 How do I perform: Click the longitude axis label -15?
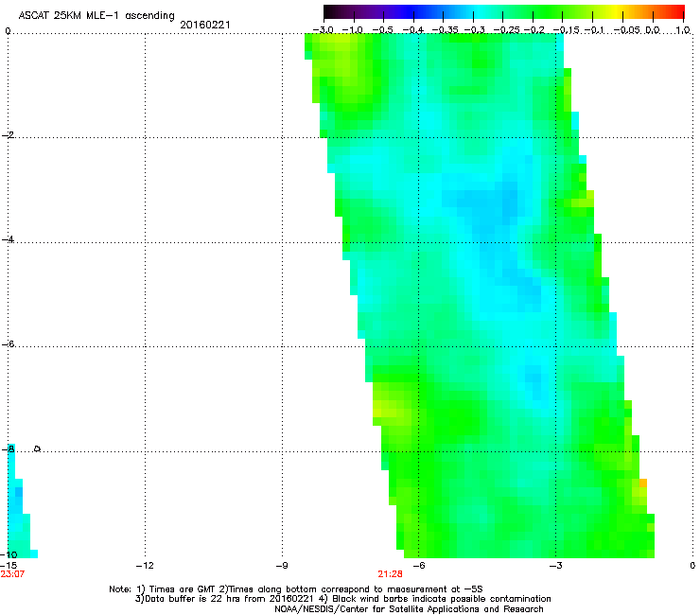pyautogui.click(x=9, y=566)
